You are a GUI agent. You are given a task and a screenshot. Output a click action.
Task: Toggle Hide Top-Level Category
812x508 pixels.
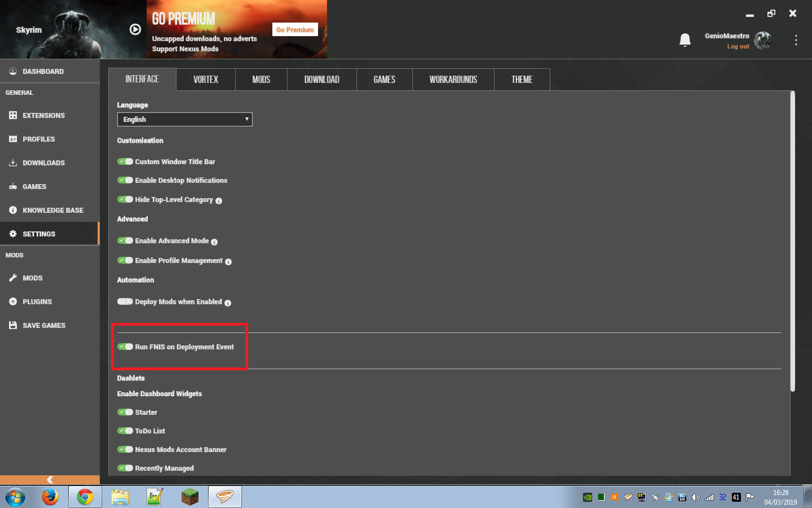click(x=125, y=199)
